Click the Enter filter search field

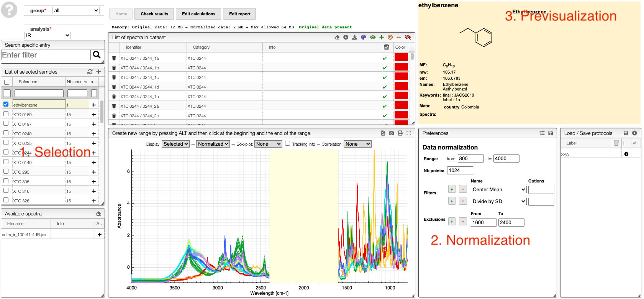[46, 55]
